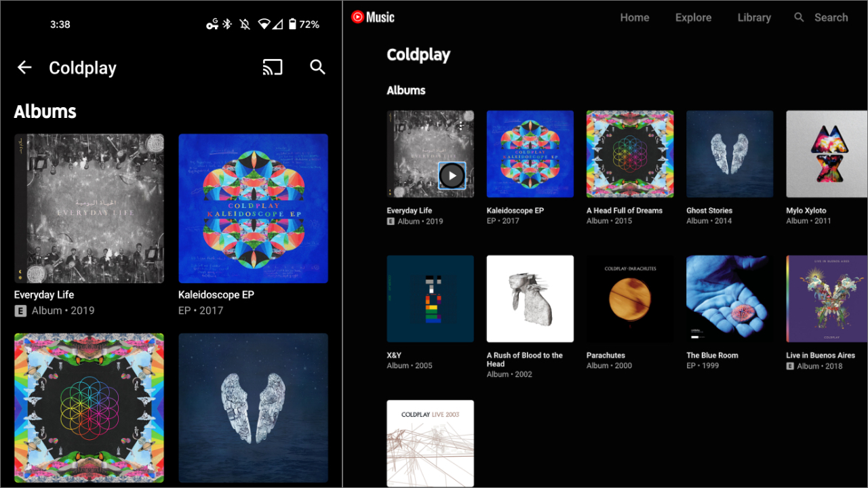Tap the mobile search magnifier icon
Screen dimensions: 868x488
[x=317, y=67]
